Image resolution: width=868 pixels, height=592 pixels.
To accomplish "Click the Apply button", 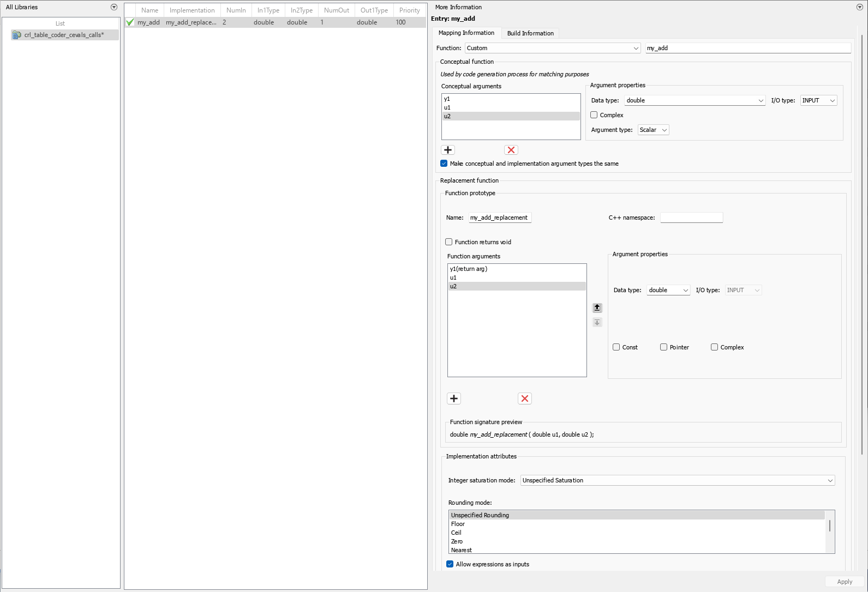I will [845, 582].
